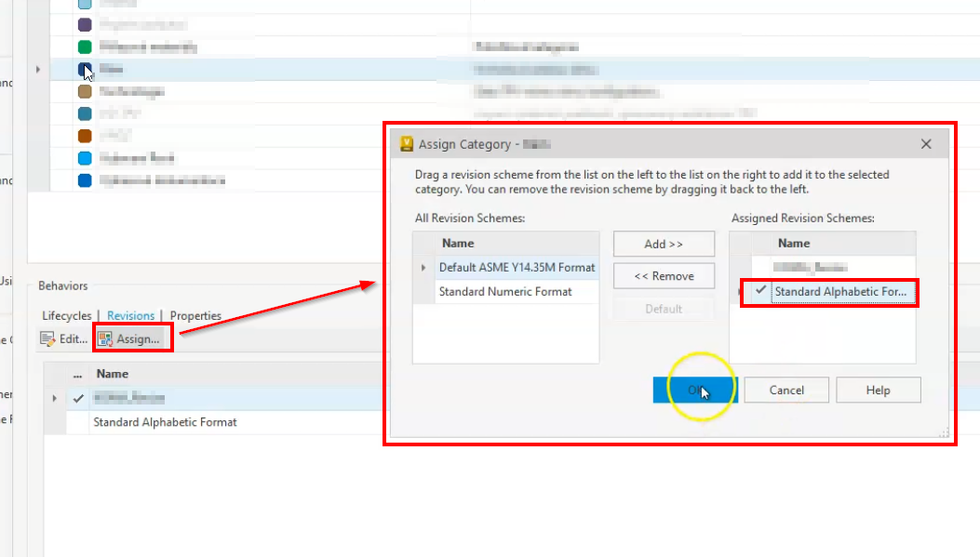Open the Properties tab
Image resolution: width=980 pixels, height=557 pixels.
pos(196,315)
